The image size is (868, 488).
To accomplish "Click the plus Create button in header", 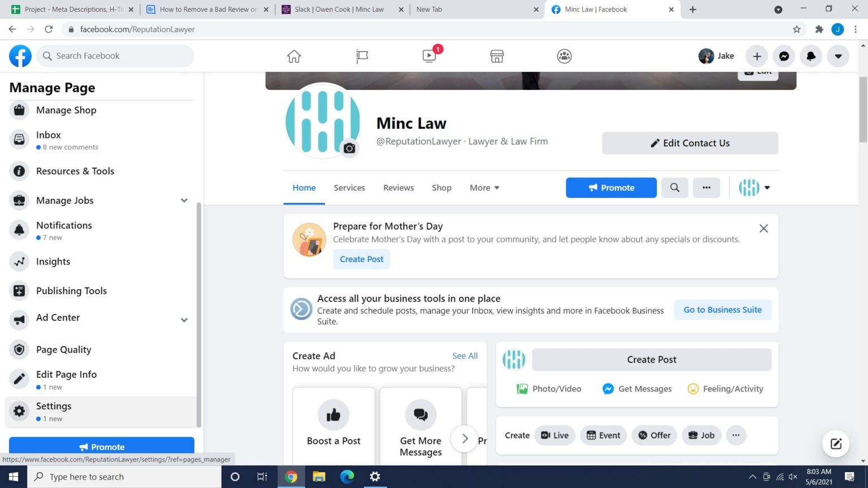I will pyautogui.click(x=757, y=56).
